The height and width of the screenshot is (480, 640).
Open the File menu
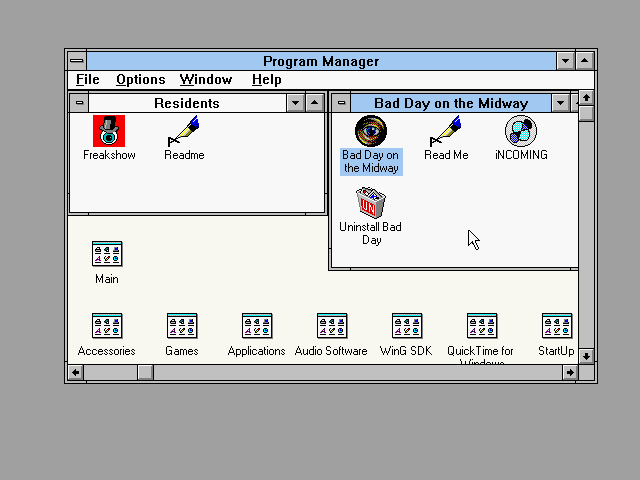pos(88,80)
